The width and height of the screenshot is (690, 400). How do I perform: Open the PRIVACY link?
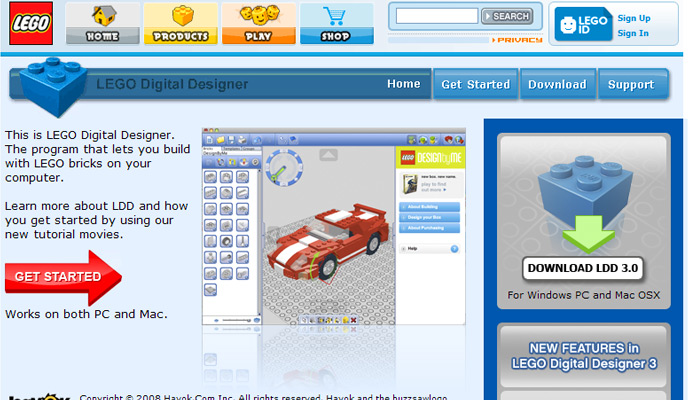click(517, 40)
